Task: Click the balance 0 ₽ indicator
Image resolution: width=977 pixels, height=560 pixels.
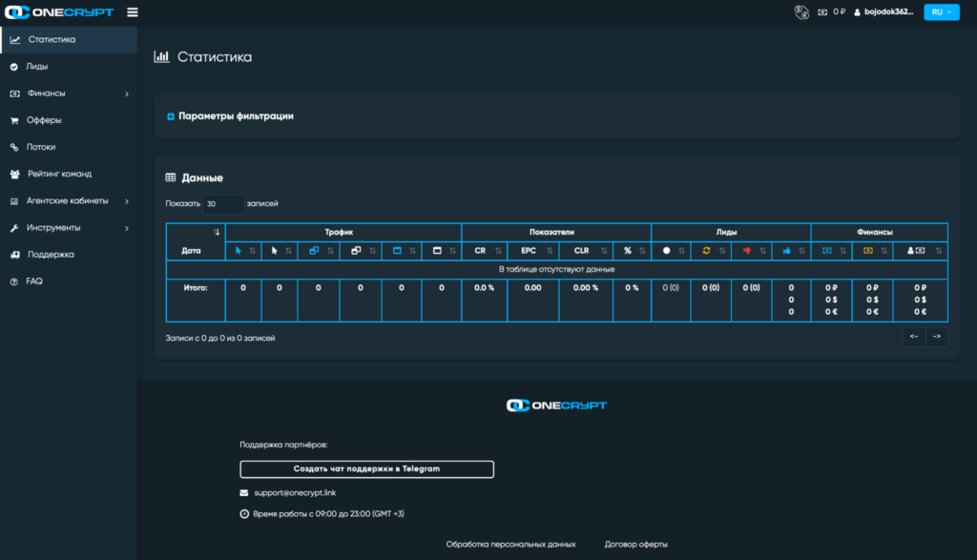Action: click(x=832, y=11)
